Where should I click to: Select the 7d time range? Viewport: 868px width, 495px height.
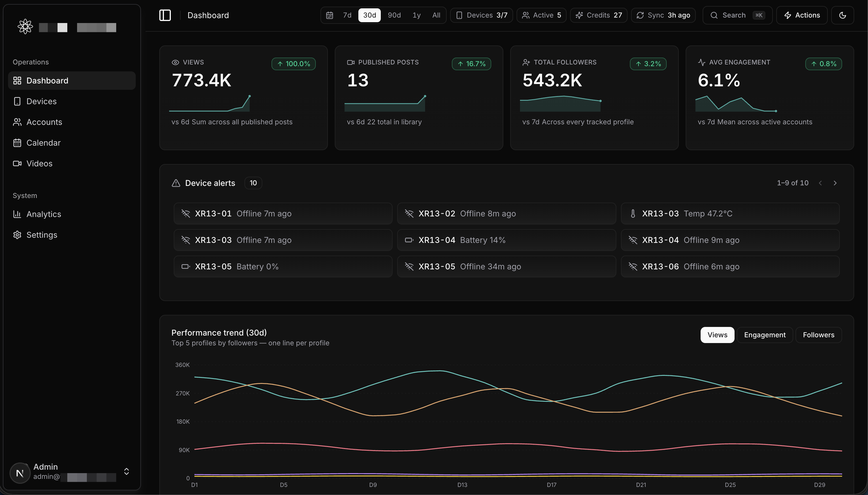tap(347, 15)
